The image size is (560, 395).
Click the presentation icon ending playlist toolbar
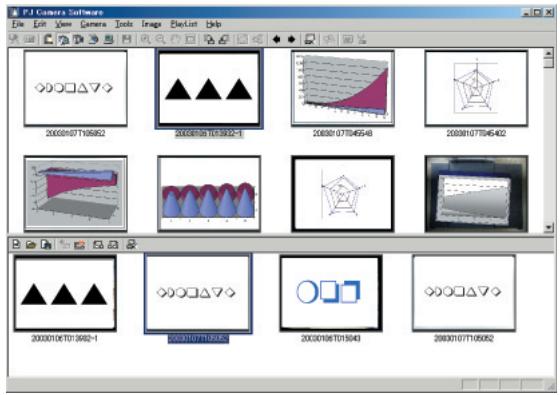click(x=131, y=245)
